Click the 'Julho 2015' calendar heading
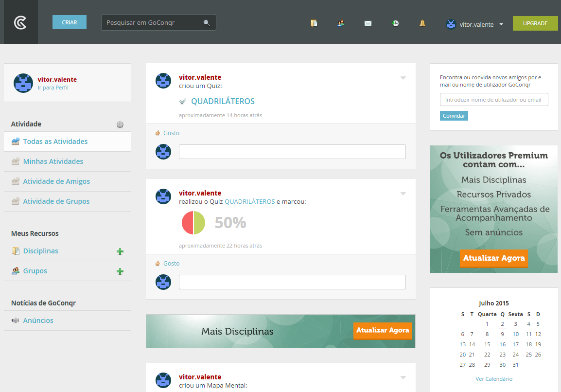Viewport: 561px width, 392px height. (494, 303)
